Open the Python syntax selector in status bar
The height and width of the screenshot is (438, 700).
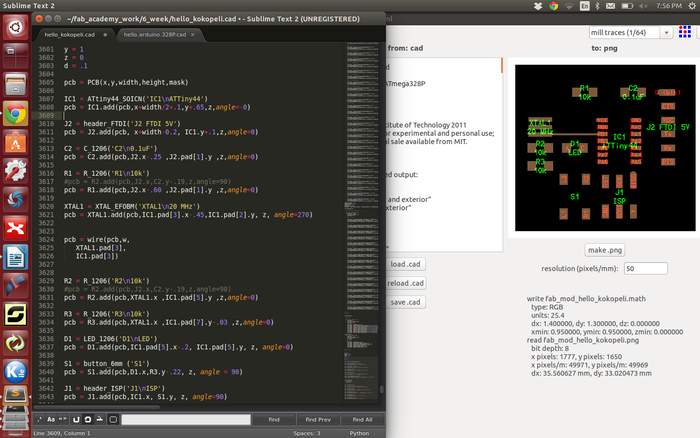click(359, 433)
